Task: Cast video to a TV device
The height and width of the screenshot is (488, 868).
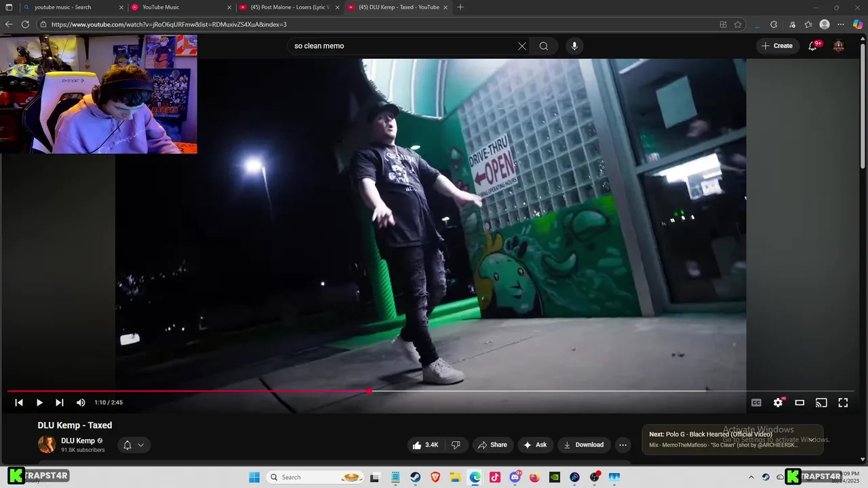Action: (821, 403)
